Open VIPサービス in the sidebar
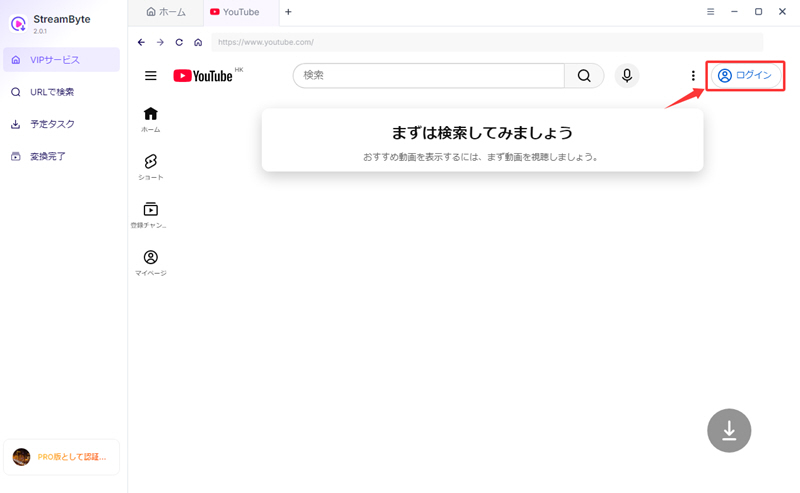The width and height of the screenshot is (800, 493). pyautogui.click(x=61, y=60)
